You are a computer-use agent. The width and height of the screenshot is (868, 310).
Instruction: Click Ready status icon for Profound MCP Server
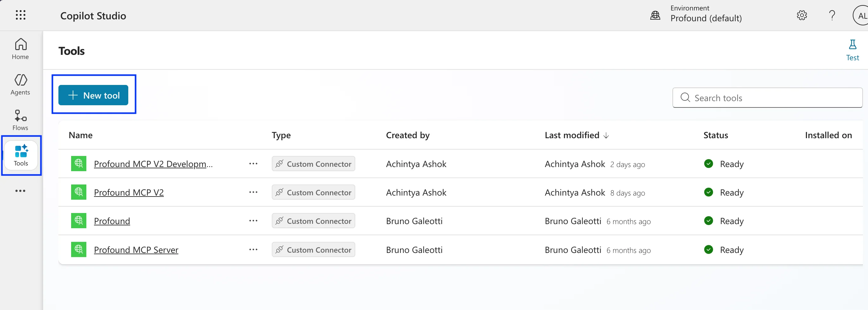[x=709, y=250]
